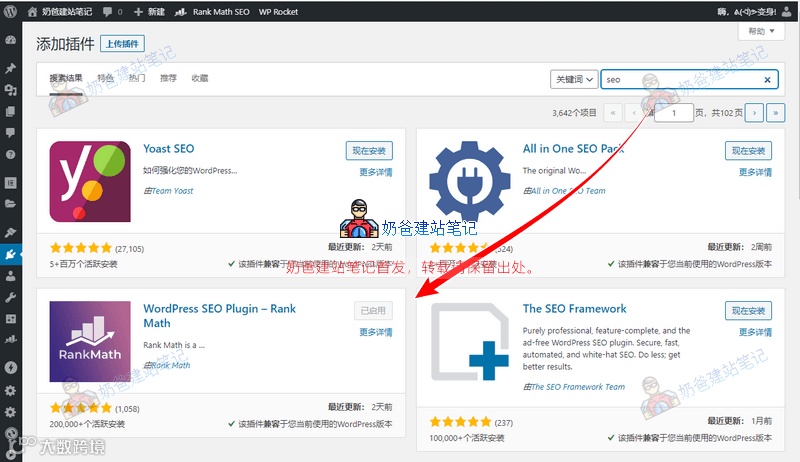
Task: Open WordPress SEO Plugin – Rank Math title
Action: 219,316
